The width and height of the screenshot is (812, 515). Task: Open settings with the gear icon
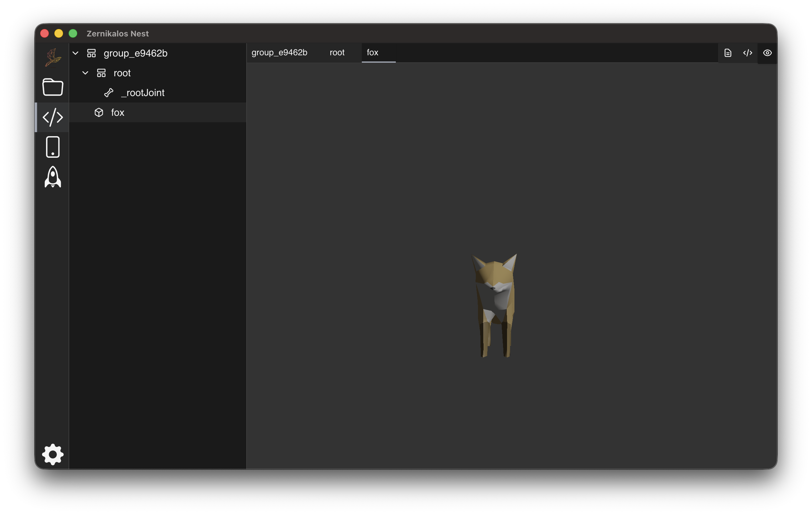click(53, 454)
